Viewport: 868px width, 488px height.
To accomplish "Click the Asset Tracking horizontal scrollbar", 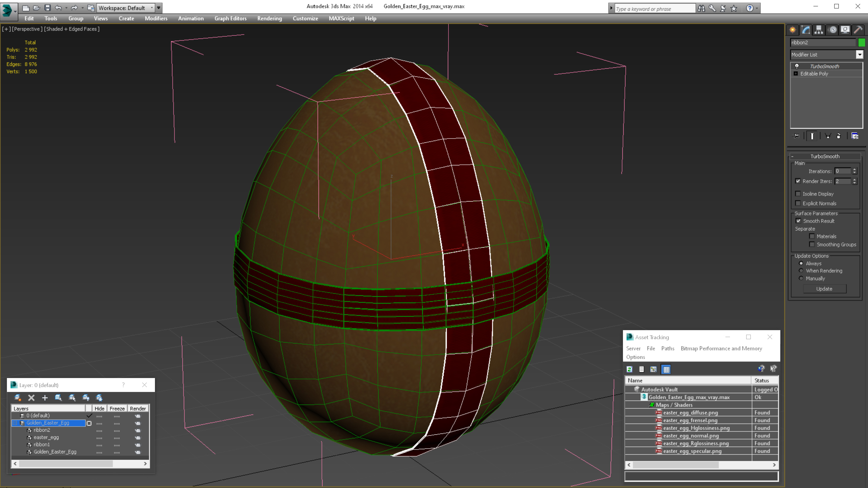I will pos(701,465).
